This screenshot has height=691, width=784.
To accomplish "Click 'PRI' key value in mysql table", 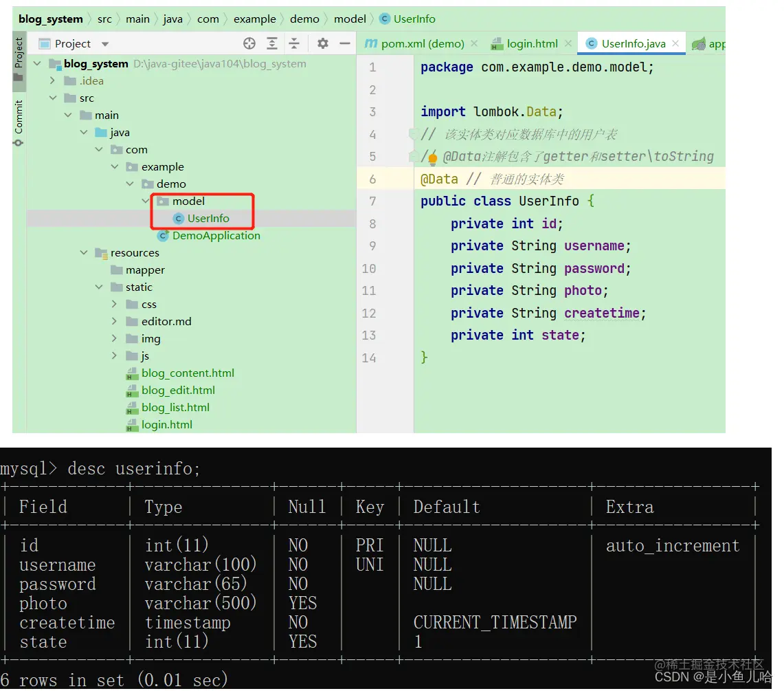I will (x=370, y=545).
